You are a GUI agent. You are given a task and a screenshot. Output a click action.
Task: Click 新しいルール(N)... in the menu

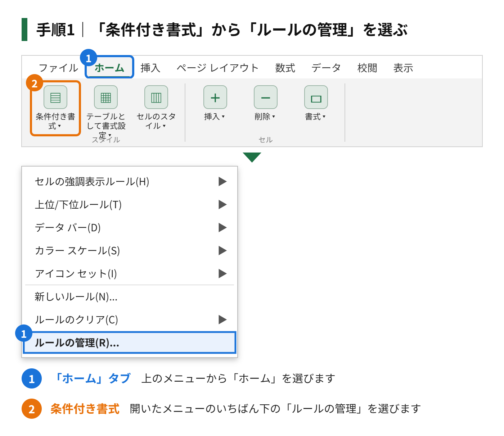coord(130,297)
